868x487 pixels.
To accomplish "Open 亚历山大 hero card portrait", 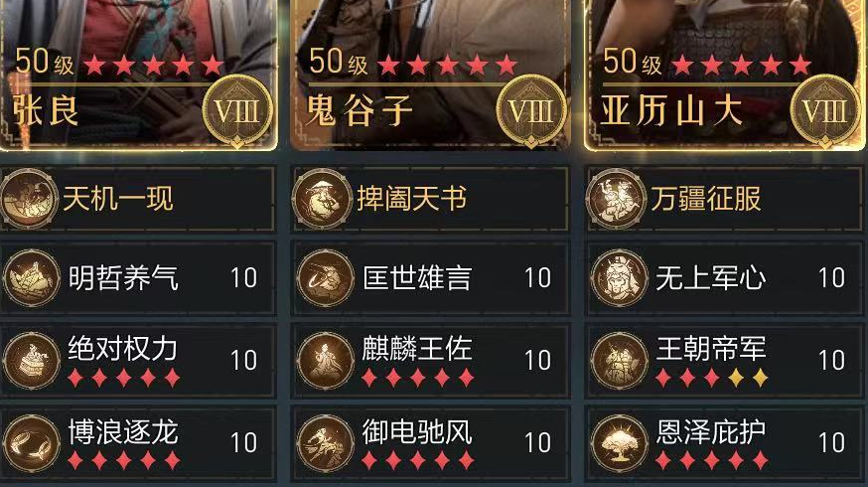I will click(x=726, y=75).
